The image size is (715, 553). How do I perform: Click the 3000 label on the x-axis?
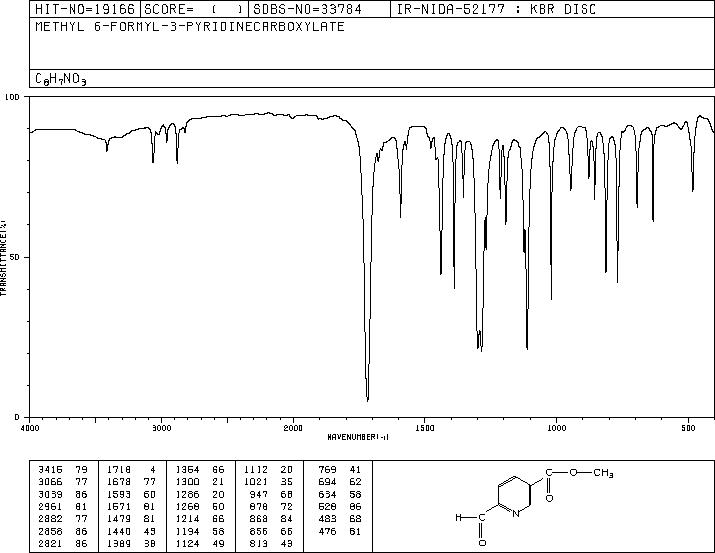[161, 428]
